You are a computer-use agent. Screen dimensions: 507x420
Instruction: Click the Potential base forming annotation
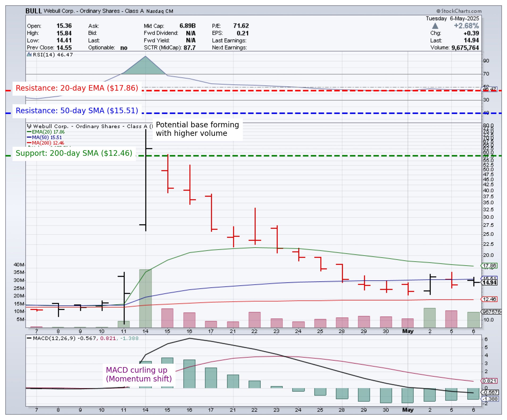click(197, 129)
